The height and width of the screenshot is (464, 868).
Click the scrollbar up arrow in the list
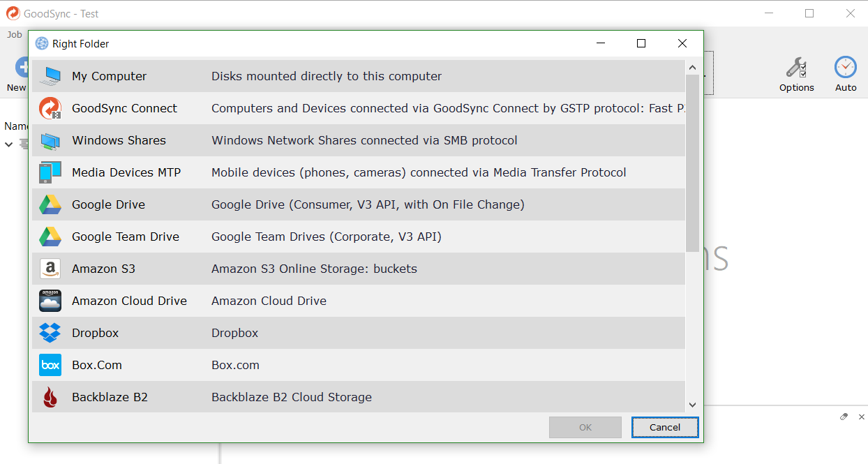pyautogui.click(x=692, y=68)
